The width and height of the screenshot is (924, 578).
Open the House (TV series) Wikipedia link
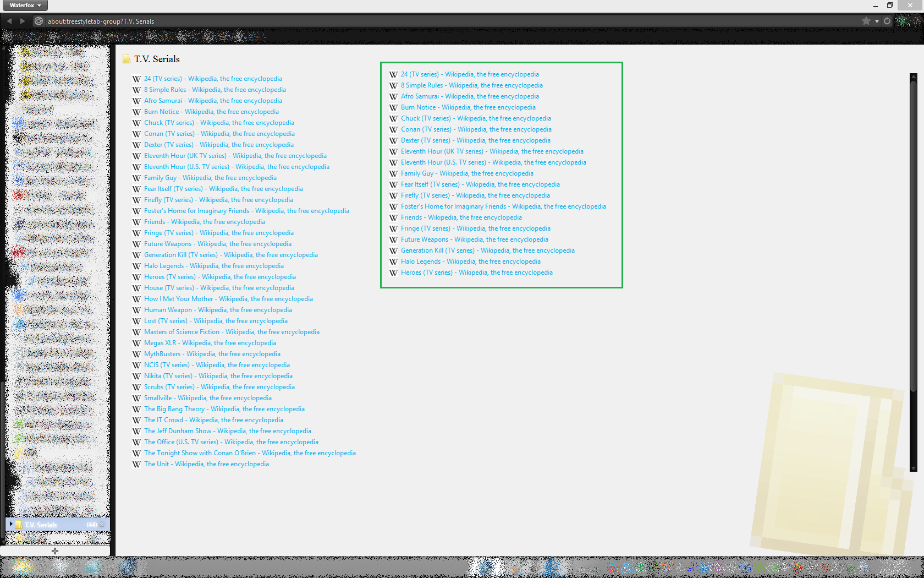pos(219,288)
